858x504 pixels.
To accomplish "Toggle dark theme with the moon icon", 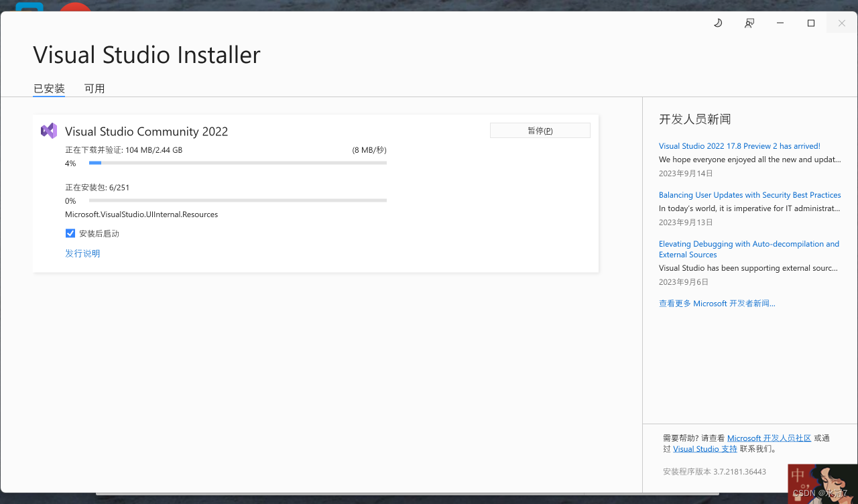I will click(x=718, y=22).
